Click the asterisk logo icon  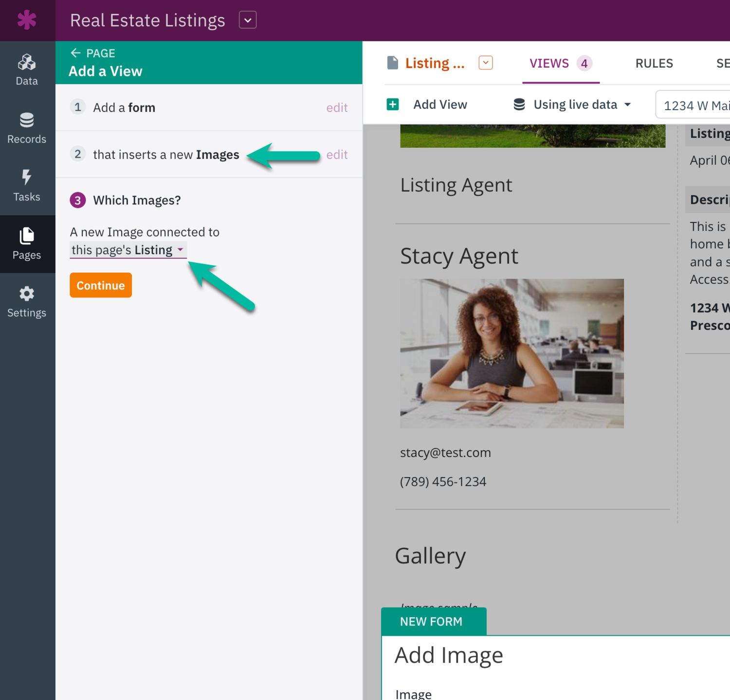tap(27, 20)
